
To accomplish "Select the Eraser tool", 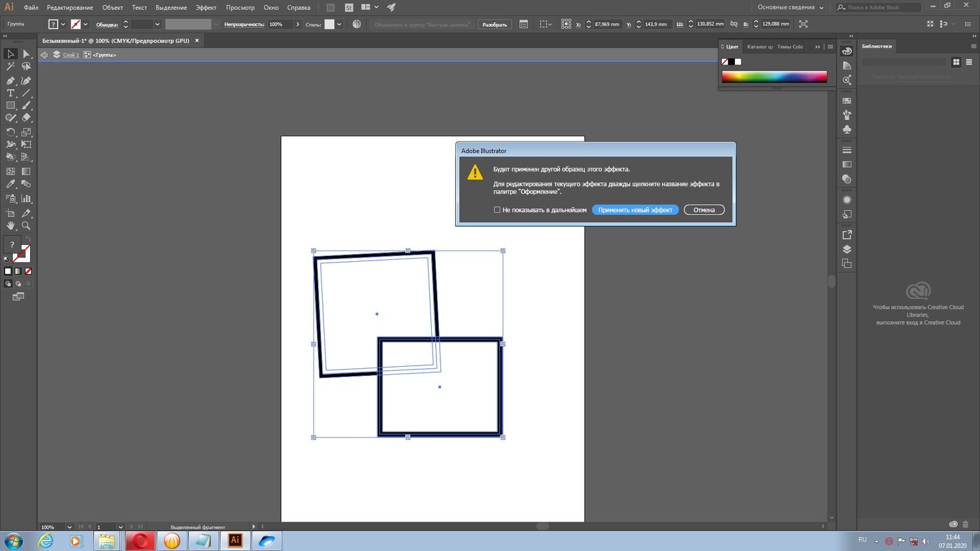I will coord(26,118).
